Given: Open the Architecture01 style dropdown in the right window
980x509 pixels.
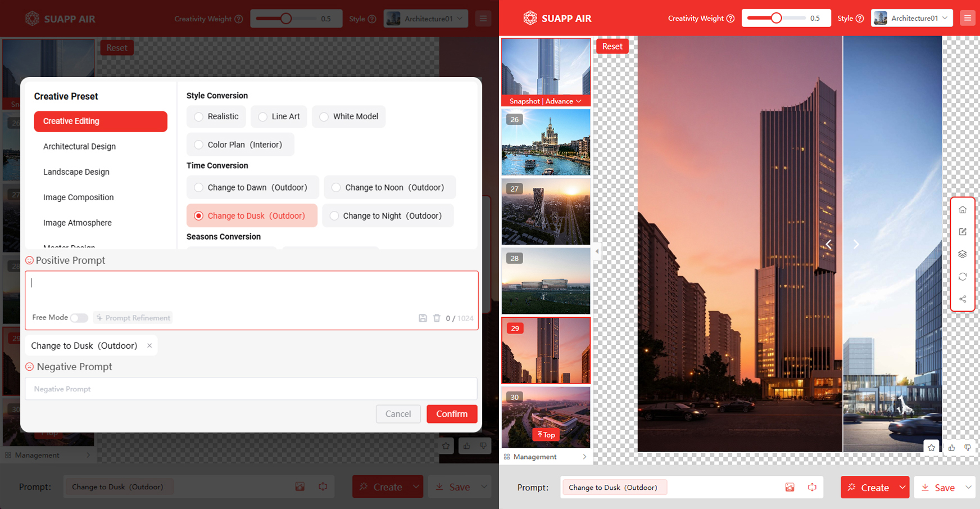Looking at the screenshot, I should coord(911,18).
